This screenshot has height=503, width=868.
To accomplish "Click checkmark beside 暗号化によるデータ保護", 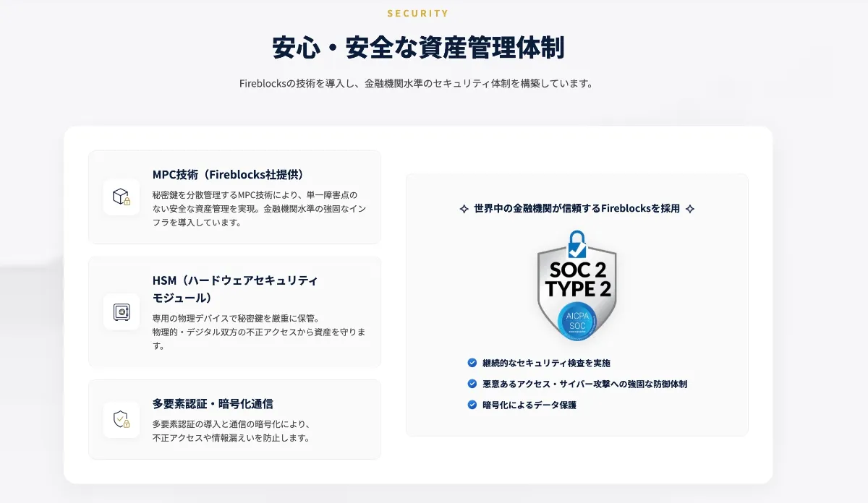I will click(472, 405).
